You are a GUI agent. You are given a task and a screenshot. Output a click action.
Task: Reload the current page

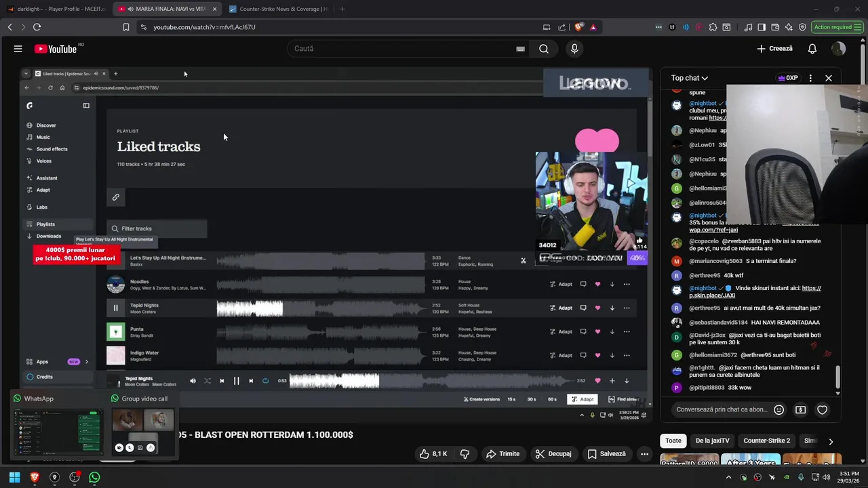[37, 27]
